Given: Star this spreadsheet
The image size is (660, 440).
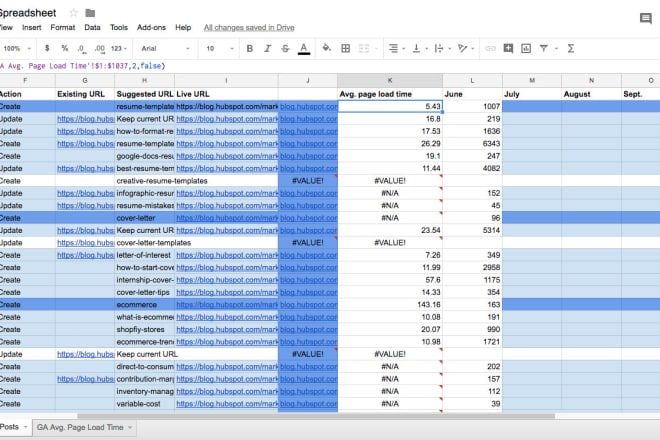Looking at the screenshot, I should 74,13.
